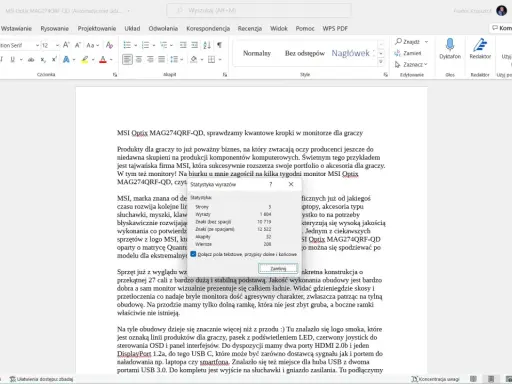Click help question mark in dialog

[271, 184]
